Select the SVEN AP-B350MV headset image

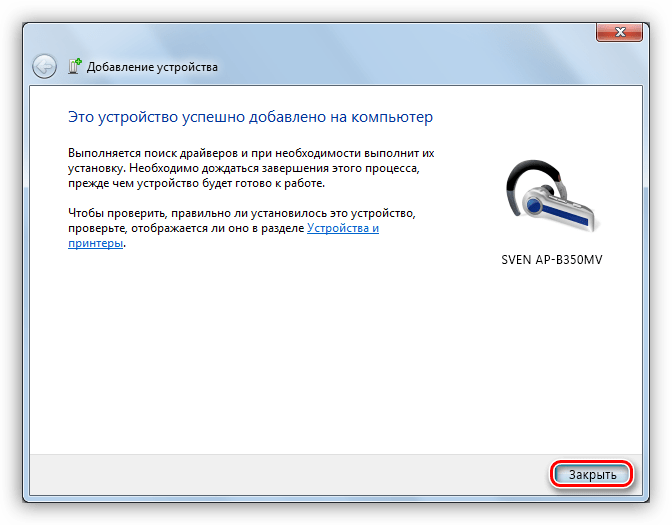(x=552, y=195)
